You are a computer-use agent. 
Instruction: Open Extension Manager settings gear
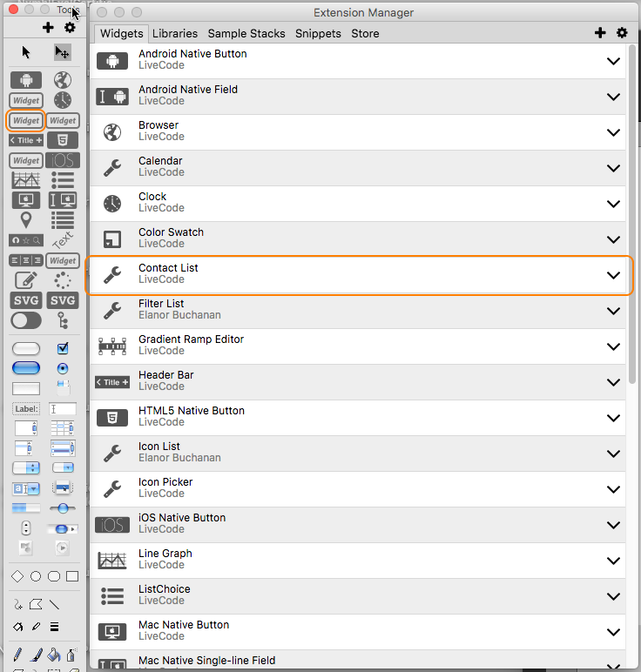coord(622,32)
